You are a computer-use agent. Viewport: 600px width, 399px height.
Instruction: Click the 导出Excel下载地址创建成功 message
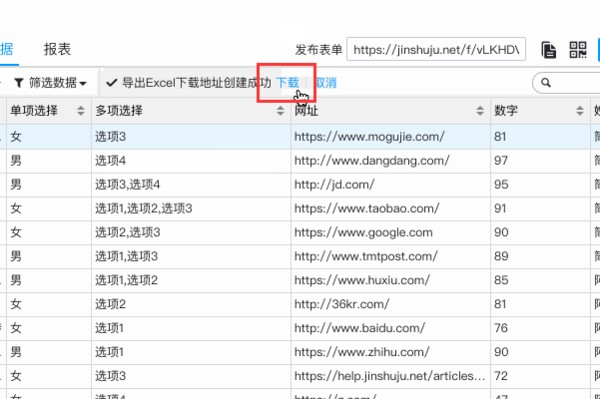click(x=196, y=83)
